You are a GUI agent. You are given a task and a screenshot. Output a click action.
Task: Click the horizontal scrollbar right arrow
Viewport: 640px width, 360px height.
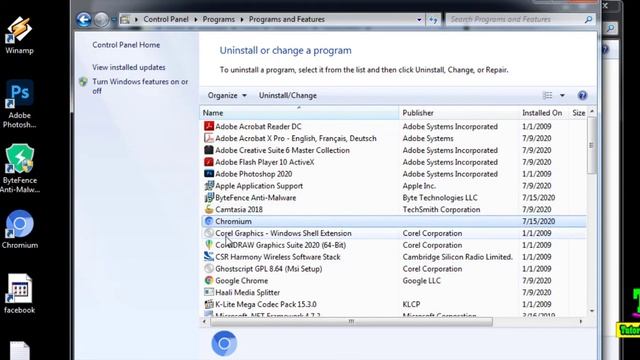(x=580, y=322)
